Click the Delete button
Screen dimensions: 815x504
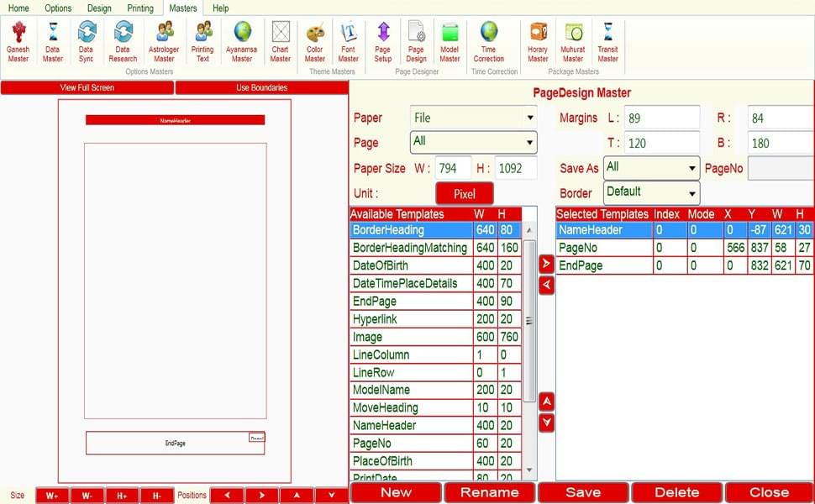pos(676,492)
